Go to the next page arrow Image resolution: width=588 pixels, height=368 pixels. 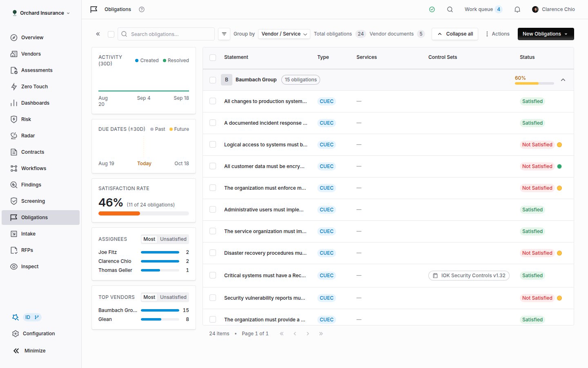click(x=308, y=334)
